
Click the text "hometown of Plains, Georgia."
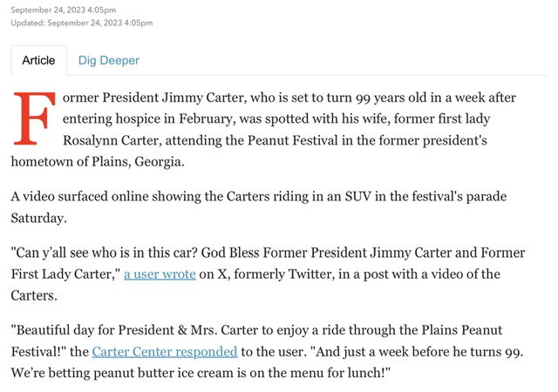point(98,162)
